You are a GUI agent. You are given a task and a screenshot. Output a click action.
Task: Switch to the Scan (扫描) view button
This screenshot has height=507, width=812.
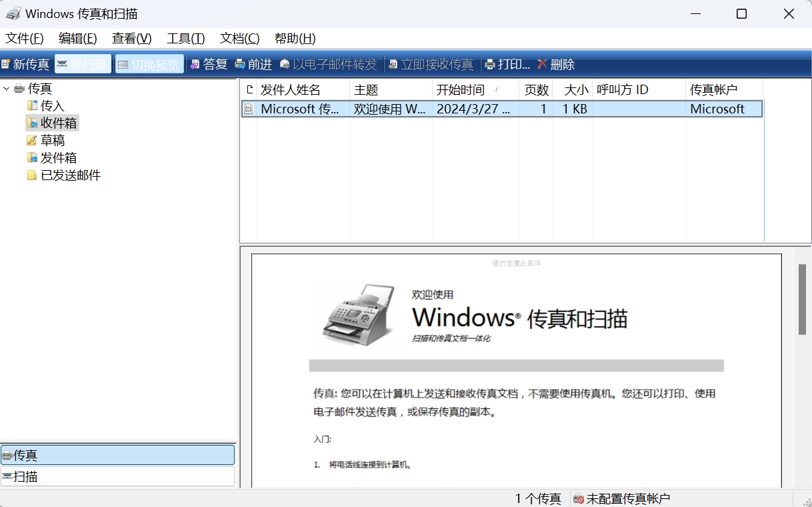[117, 476]
